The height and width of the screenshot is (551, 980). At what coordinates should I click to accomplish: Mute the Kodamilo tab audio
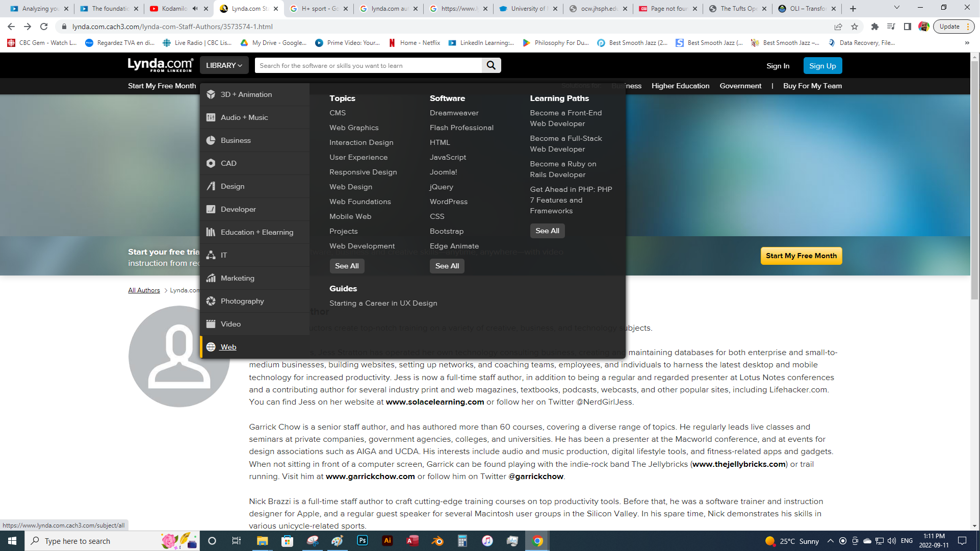click(x=195, y=9)
